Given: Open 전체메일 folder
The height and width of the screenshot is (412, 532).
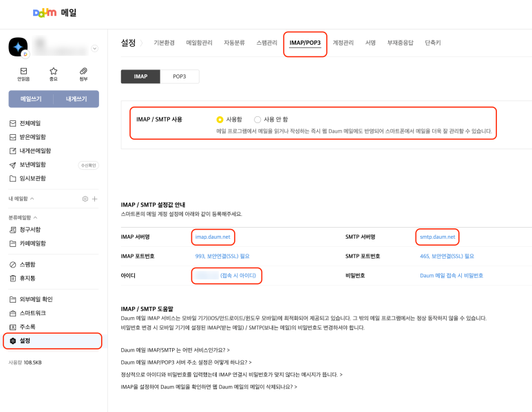Looking at the screenshot, I should click(30, 123).
